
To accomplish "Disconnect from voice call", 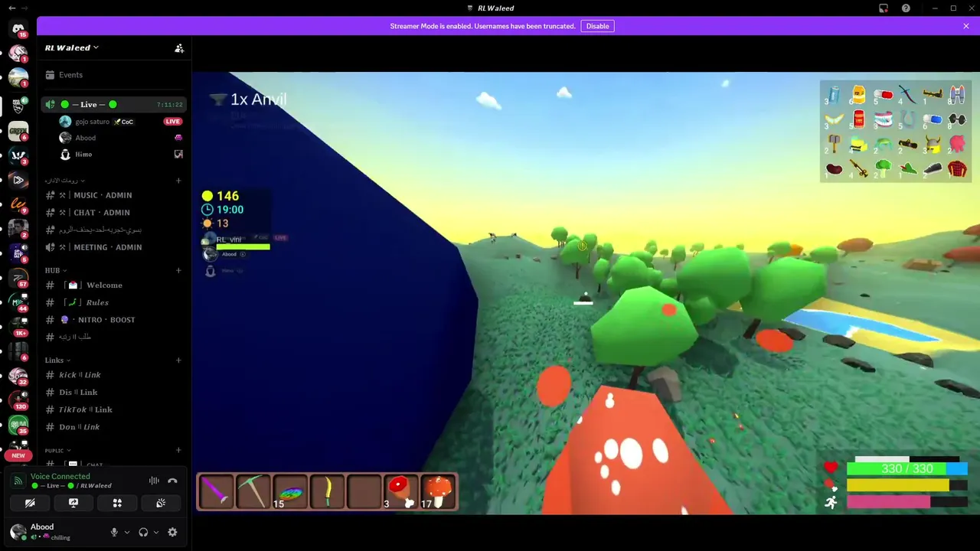I will [172, 481].
